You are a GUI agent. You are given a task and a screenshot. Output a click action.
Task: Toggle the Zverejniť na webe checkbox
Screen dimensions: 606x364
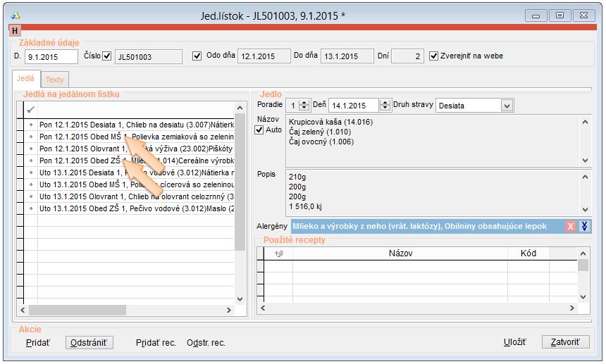tap(434, 56)
